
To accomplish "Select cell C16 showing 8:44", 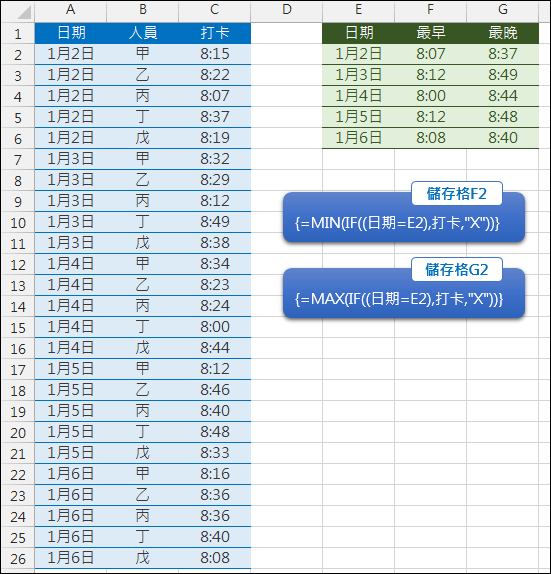I will [215, 348].
